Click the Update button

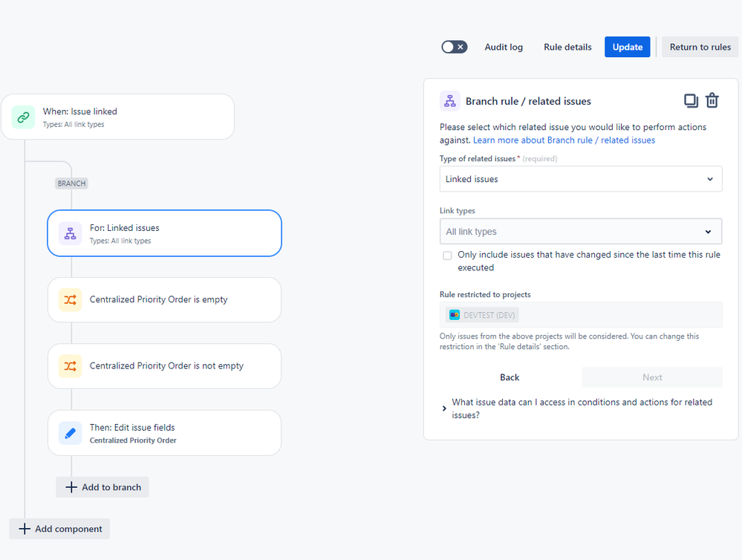pos(627,46)
